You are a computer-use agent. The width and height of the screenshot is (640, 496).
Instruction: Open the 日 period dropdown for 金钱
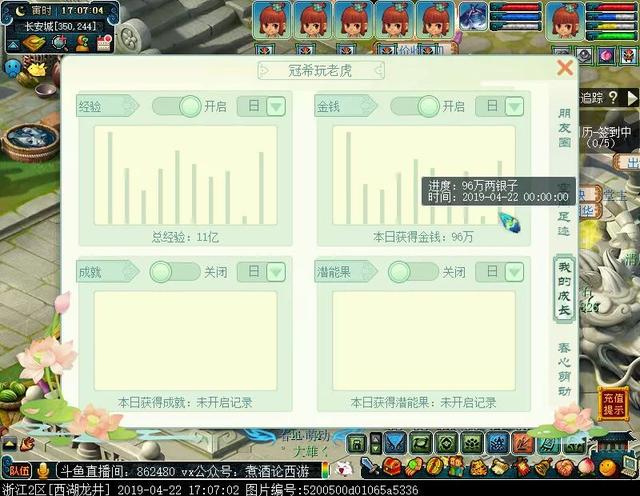pos(514,107)
